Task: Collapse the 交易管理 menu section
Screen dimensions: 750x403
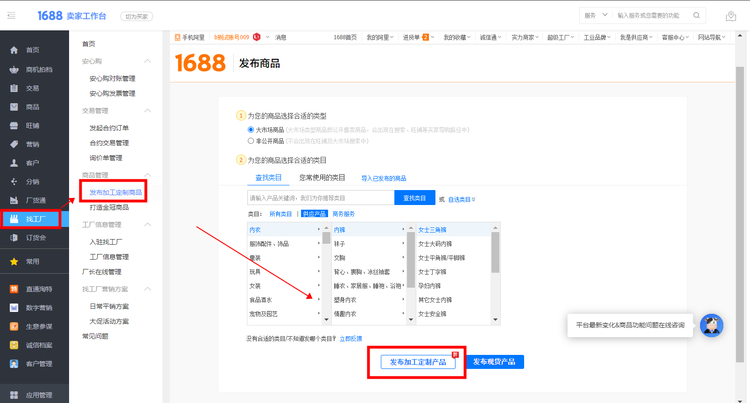Action: click(x=147, y=110)
